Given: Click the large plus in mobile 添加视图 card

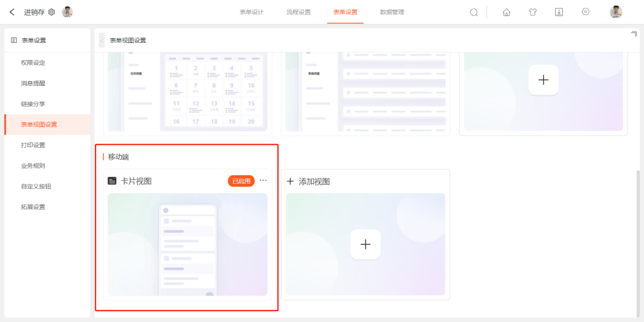Looking at the screenshot, I should (x=366, y=244).
